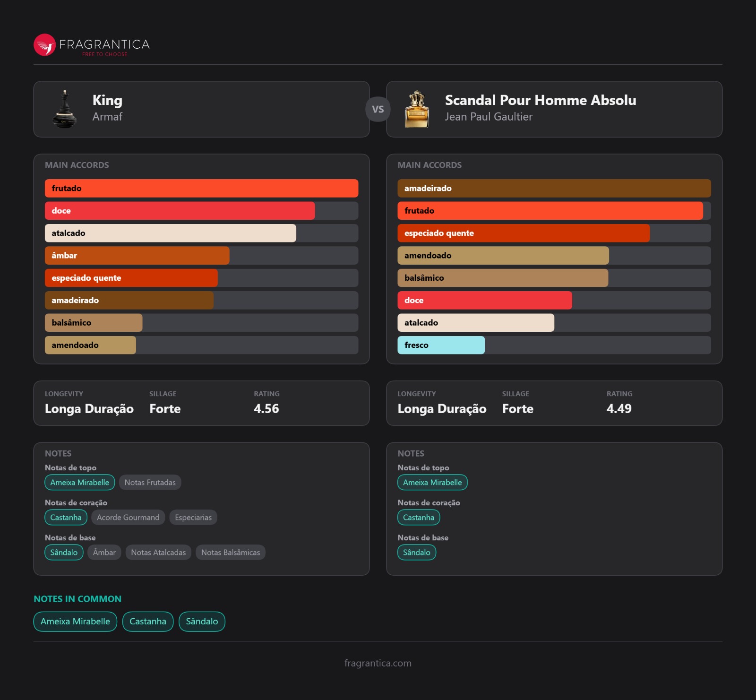Click the fresco accord bar
This screenshot has width=756, height=700.
[441, 345]
